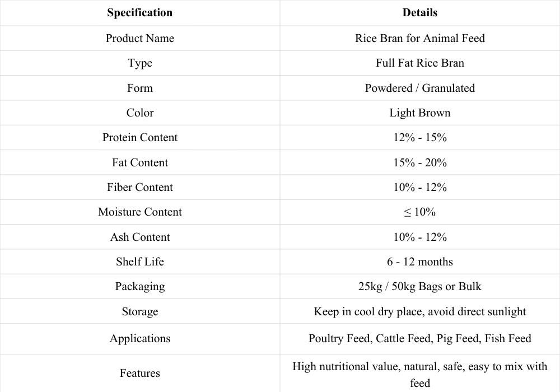The image size is (560, 392).
Task: Select the Light Brown color value
Action: [419, 113]
